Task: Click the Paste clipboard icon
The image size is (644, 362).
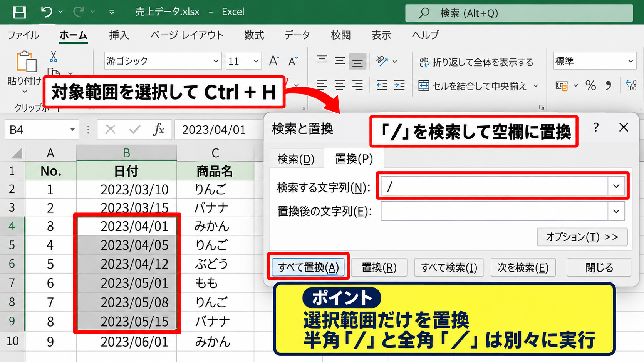Action: pyautogui.click(x=26, y=62)
